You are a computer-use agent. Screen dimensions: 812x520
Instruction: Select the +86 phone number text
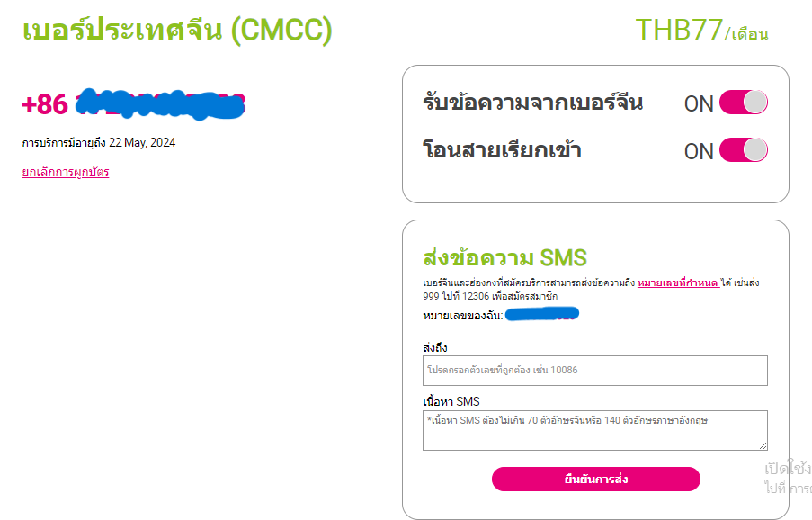[135, 104]
